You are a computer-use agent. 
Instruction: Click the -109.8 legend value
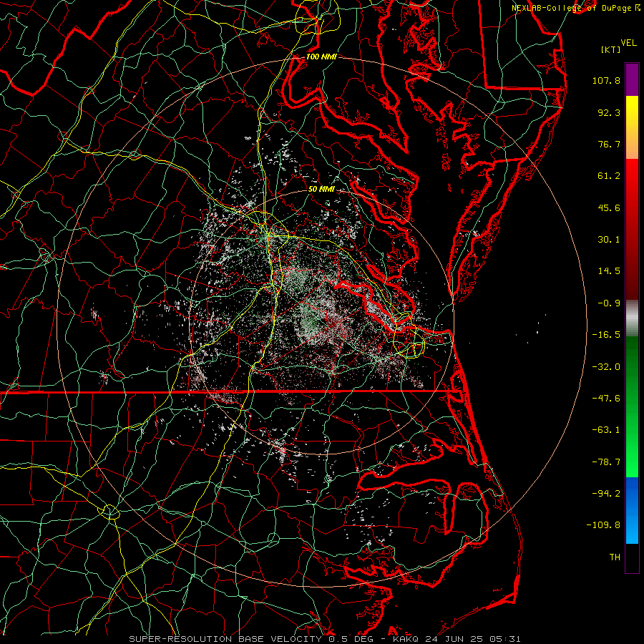pyautogui.click(x=603, y=525)
